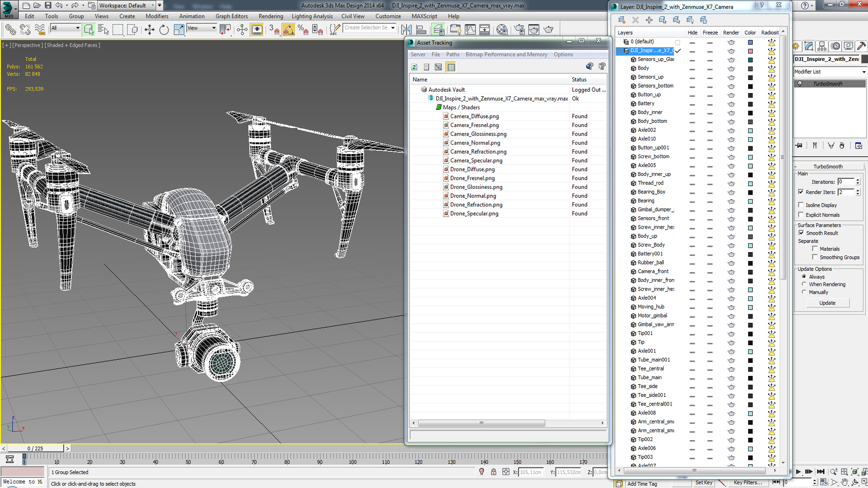Uncheck the Smooth Result checkbox

[x=801, y=233]
